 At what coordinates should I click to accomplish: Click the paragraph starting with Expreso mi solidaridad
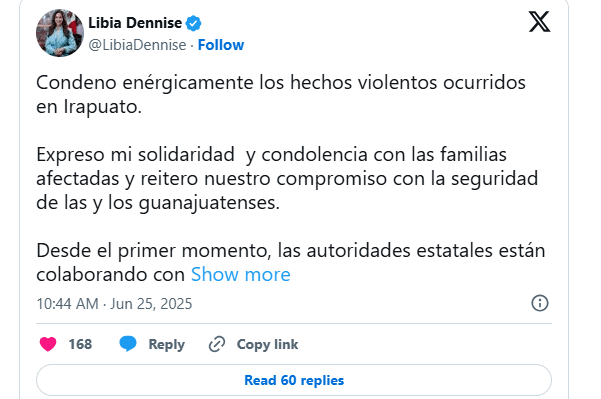pyautogui.click(x=287, y=179)
